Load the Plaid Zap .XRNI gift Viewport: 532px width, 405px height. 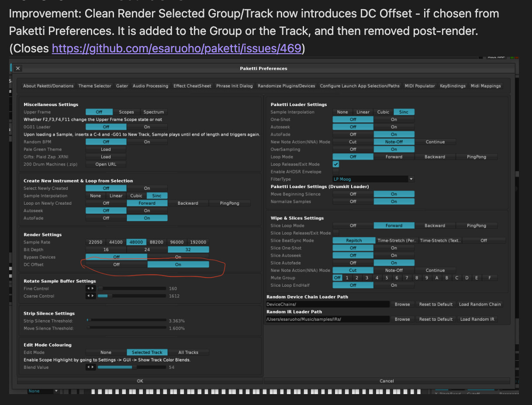click(106, 157)
